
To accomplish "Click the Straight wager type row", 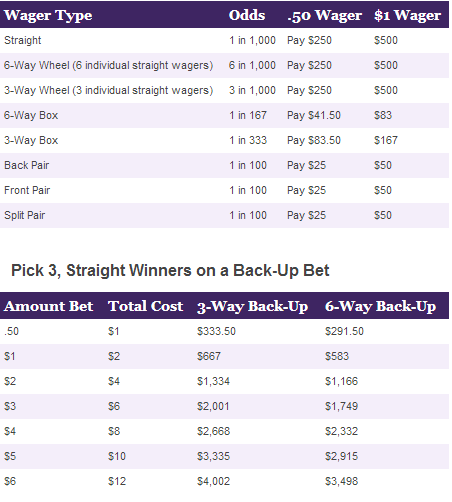I will pyautogui.click(x=224, y=40).
